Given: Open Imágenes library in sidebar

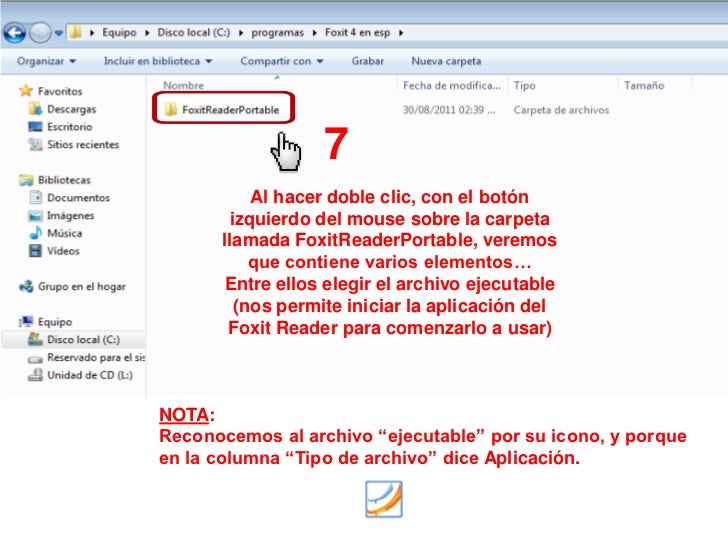Looking at the screenshot, I should pyautogui.click(x=71, y=215).
